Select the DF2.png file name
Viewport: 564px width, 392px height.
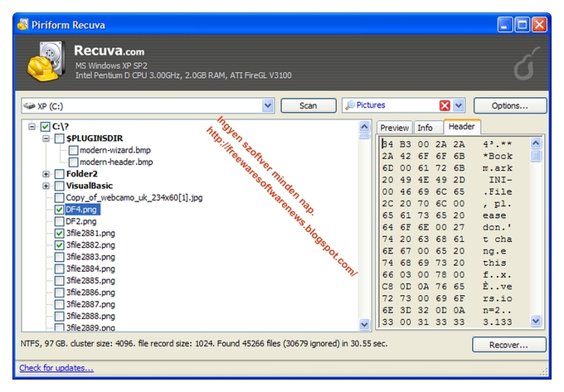(x=81, y=221)
